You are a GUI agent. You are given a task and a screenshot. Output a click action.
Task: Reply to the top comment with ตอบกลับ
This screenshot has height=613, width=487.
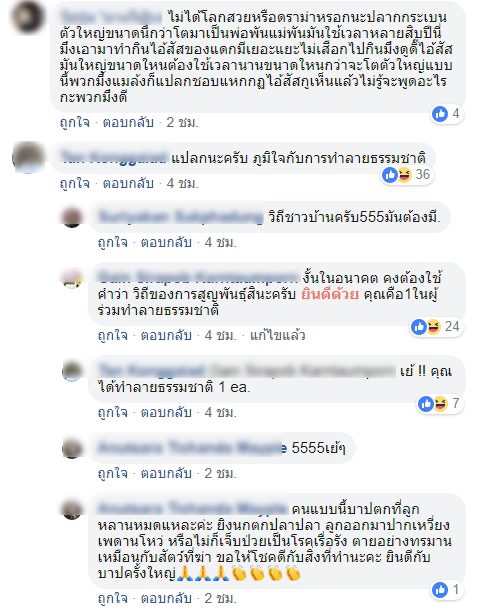tap(128, 122)
